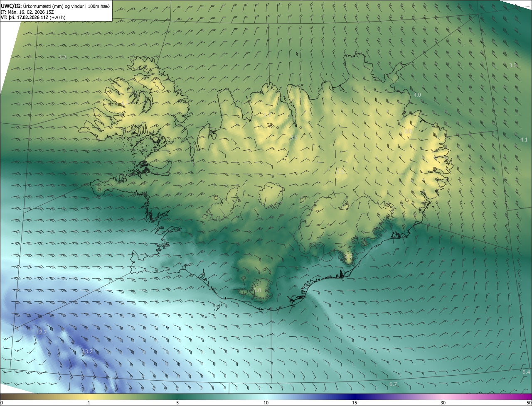Click the '0' tick on the color scale
Image resolution: width=532 pixels, height=406 pixels.
click(x=2, y=403)
